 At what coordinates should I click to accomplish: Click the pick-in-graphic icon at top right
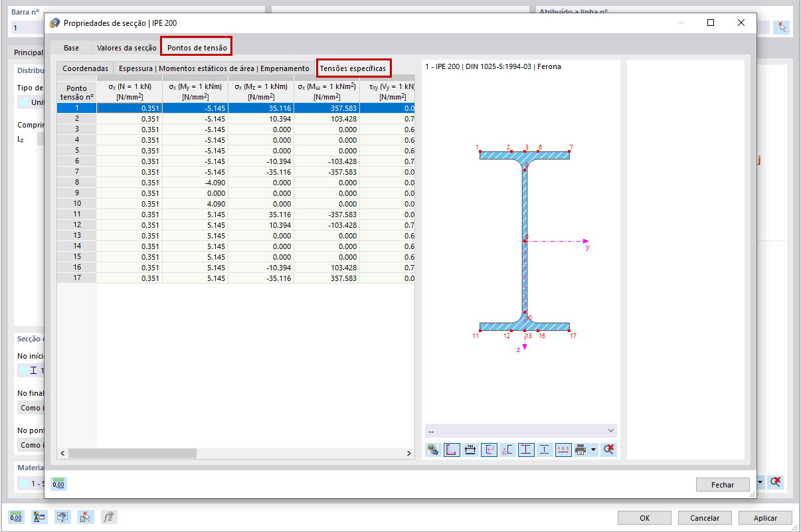click(x=781, y=27)
